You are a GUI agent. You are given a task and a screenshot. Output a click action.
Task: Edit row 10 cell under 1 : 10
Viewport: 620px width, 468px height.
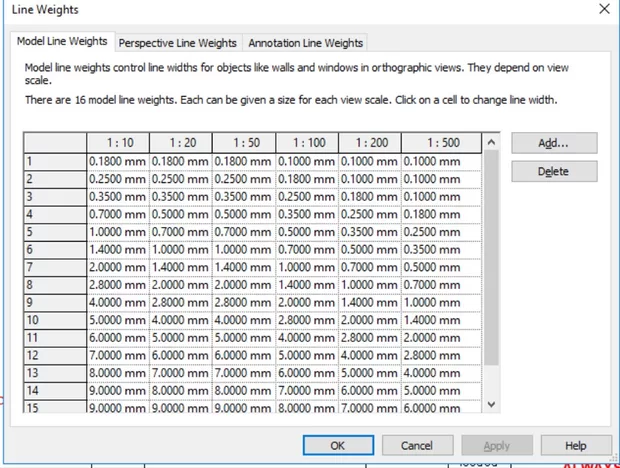[118, 320]
